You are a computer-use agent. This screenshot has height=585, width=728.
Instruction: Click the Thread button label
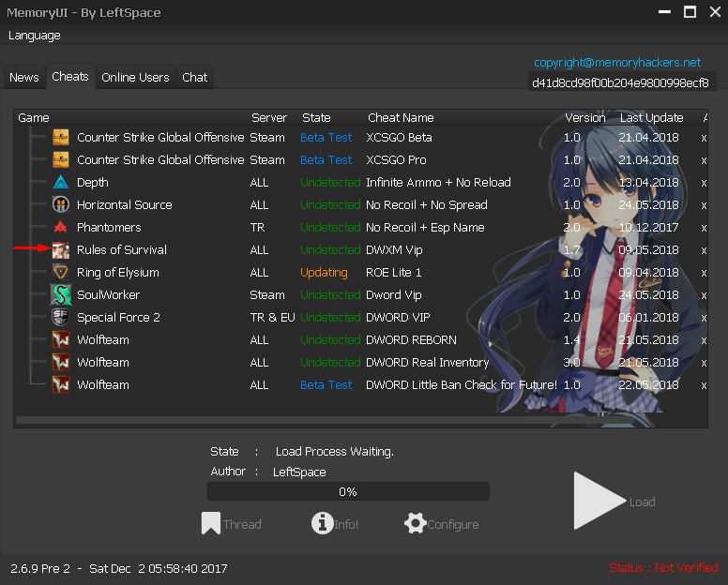coord(242,525)
